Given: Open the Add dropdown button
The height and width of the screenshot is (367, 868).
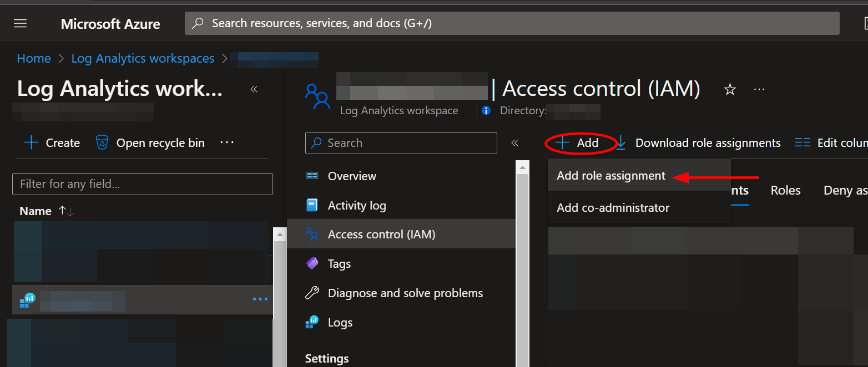Looking at the screenshot, I should coord(578,143).
